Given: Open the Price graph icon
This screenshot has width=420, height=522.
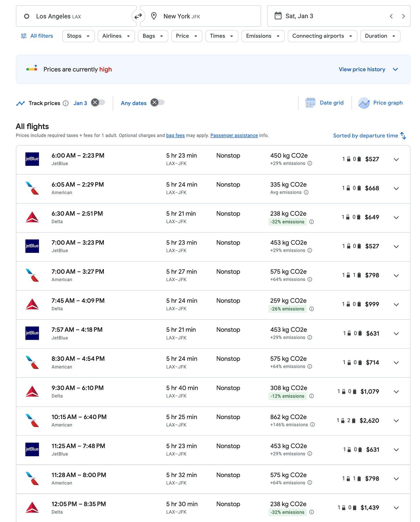Looking at the screenshot, I should (x=364, y=103).
